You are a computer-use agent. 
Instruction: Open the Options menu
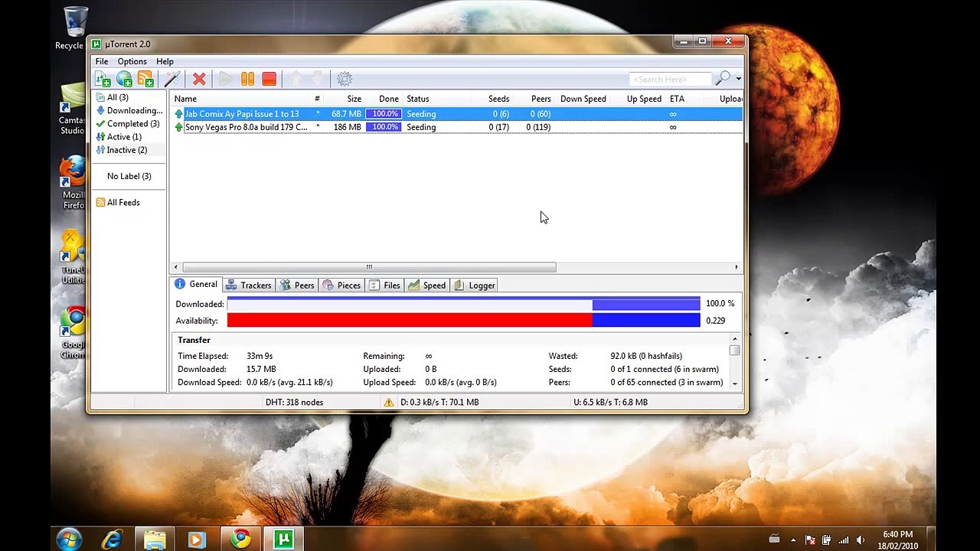point(132,61)
